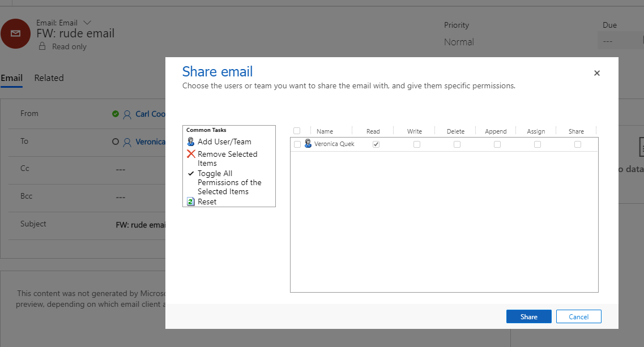This screenshot has height=347, width=644.
Task: Click the Append column header
Action: (496, 131)
